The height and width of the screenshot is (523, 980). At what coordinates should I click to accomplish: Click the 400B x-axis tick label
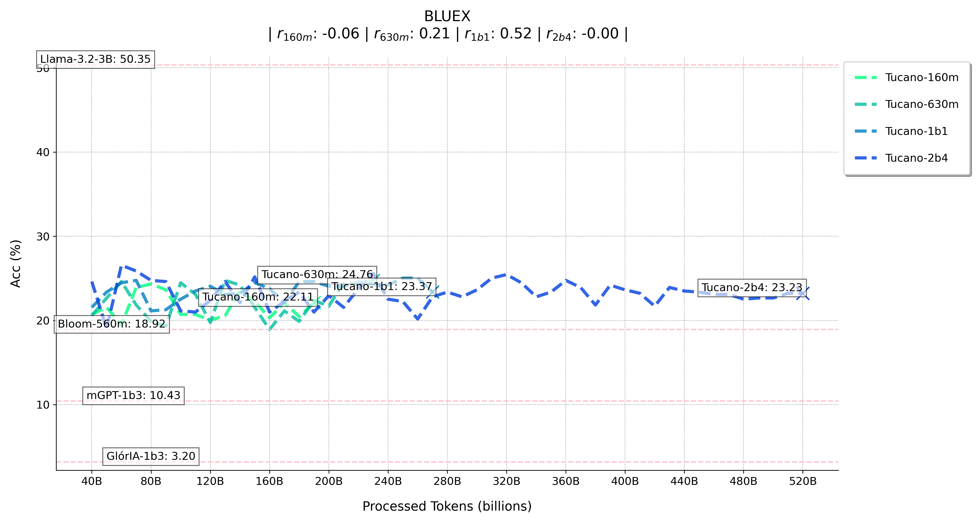coord(625,482)
